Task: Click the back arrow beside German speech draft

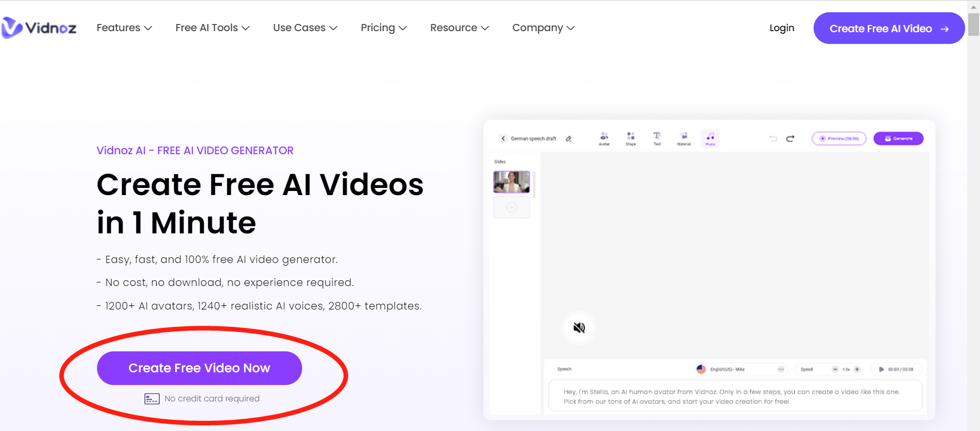Action: click(x=503, y=138)
